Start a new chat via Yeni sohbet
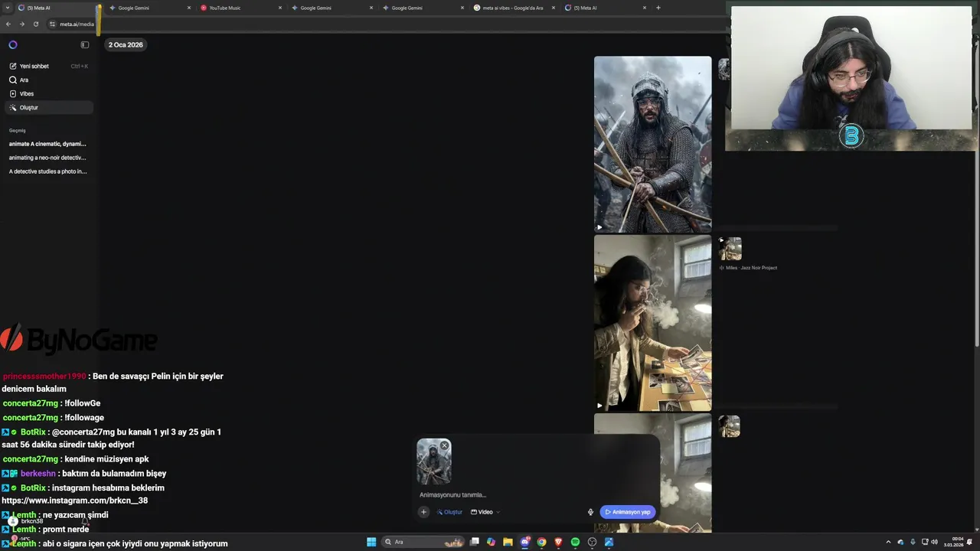Image resolution: width=980 pixels, height=551 pixels. click(x=49, y=67)
